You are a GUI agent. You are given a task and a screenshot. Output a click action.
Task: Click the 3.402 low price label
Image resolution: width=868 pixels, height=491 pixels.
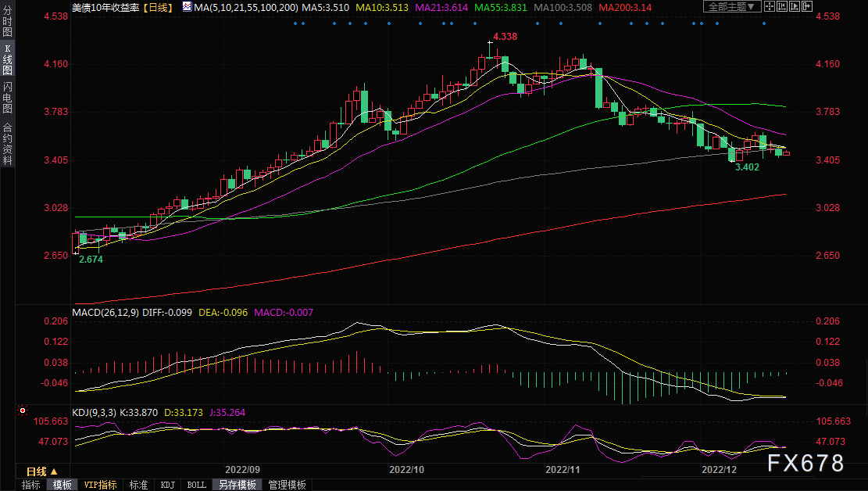pyautogui.click(x=748, y=167)
